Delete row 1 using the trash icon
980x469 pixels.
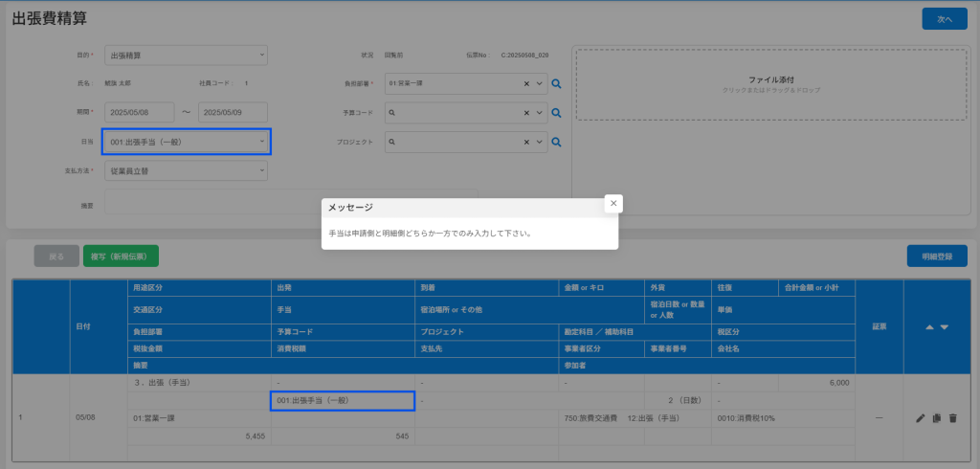(952, 418)
